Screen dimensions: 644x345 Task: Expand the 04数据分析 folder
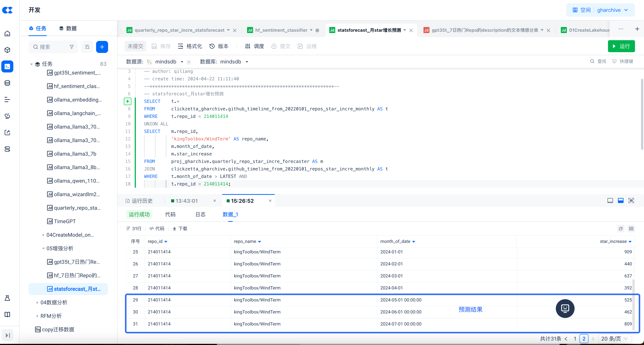[37, 303]
